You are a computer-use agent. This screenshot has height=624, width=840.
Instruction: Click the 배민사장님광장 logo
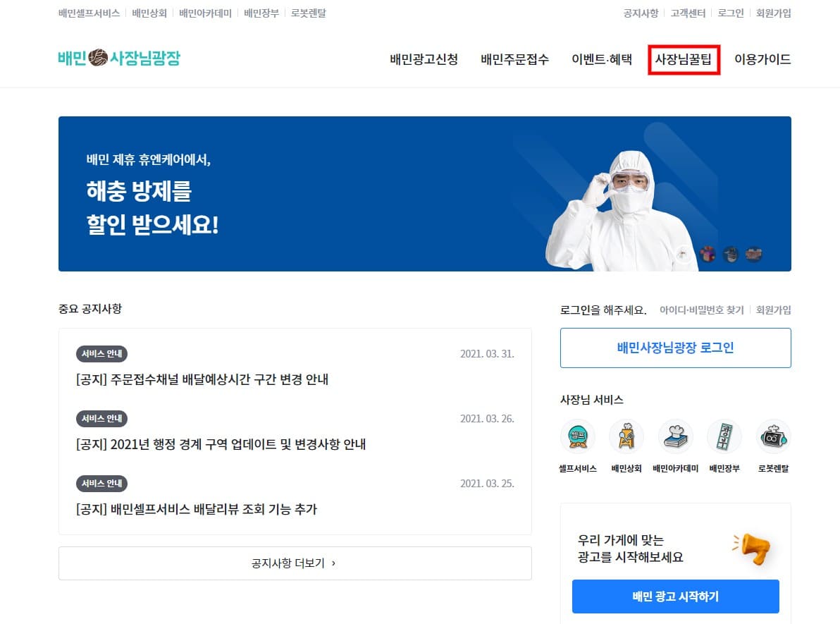[120, 58]
